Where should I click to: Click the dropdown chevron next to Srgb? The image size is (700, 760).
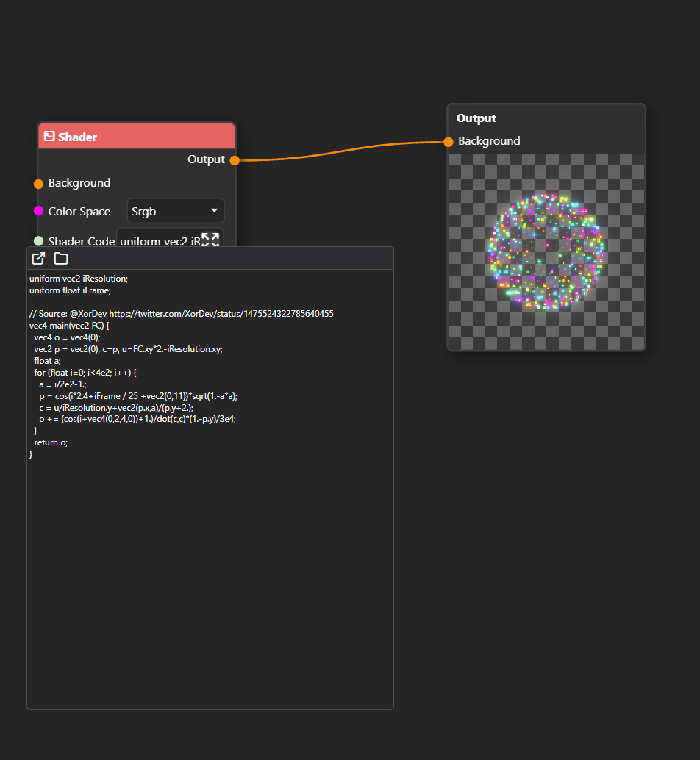(x=215, y=211)
